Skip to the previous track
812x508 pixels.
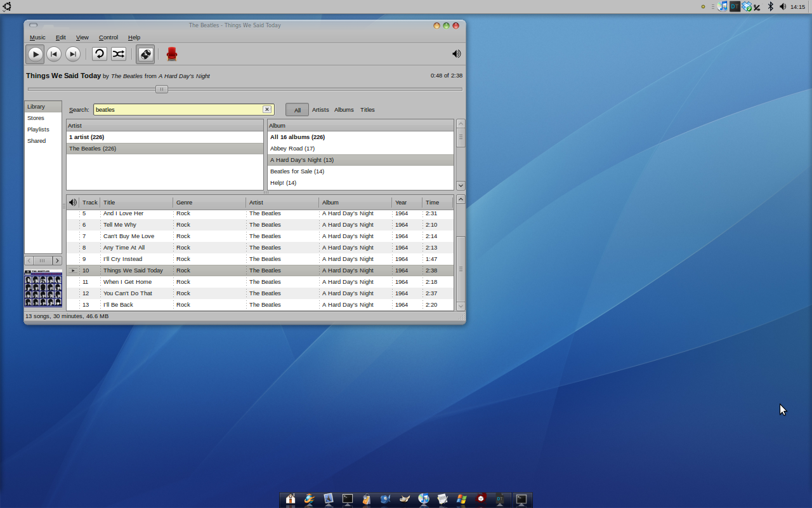pos(54,54)
